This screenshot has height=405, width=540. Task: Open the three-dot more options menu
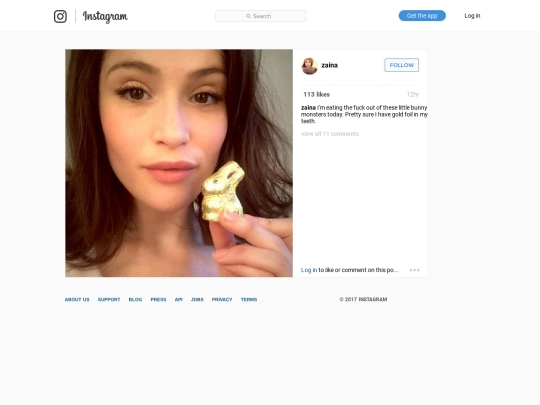414,270
